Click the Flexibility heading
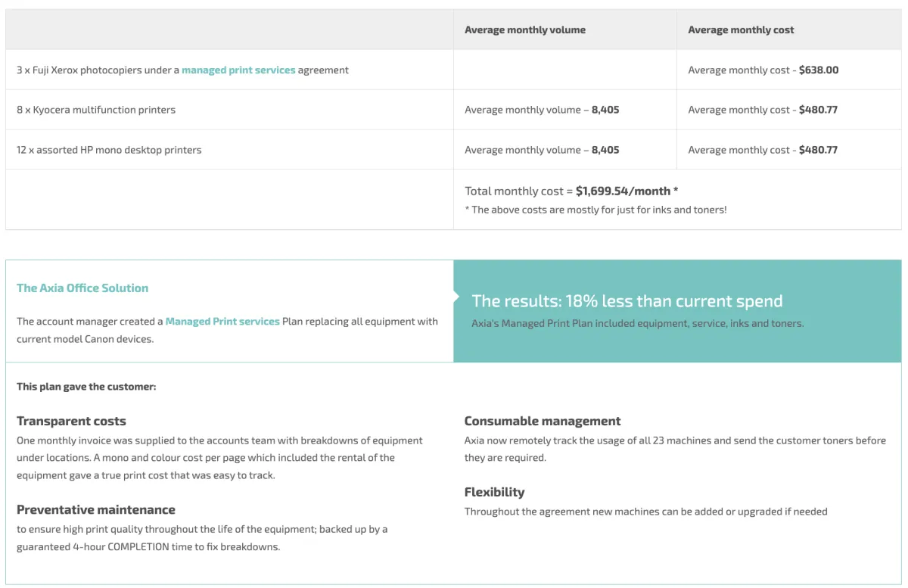 click(x=494, y=493)
